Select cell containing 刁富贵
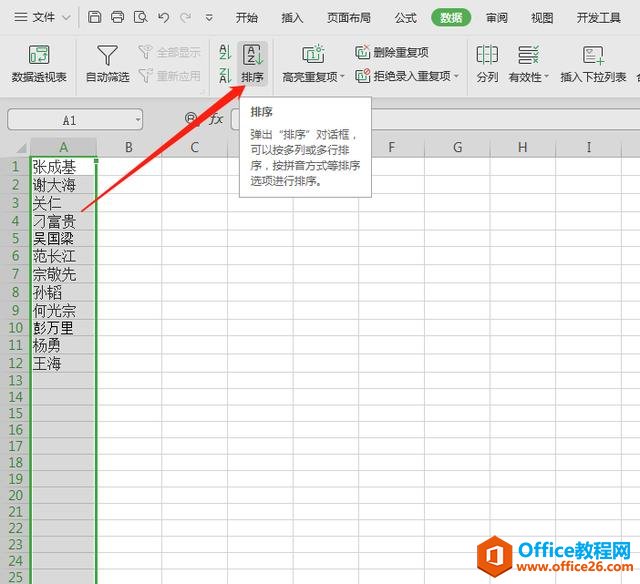 64,221
